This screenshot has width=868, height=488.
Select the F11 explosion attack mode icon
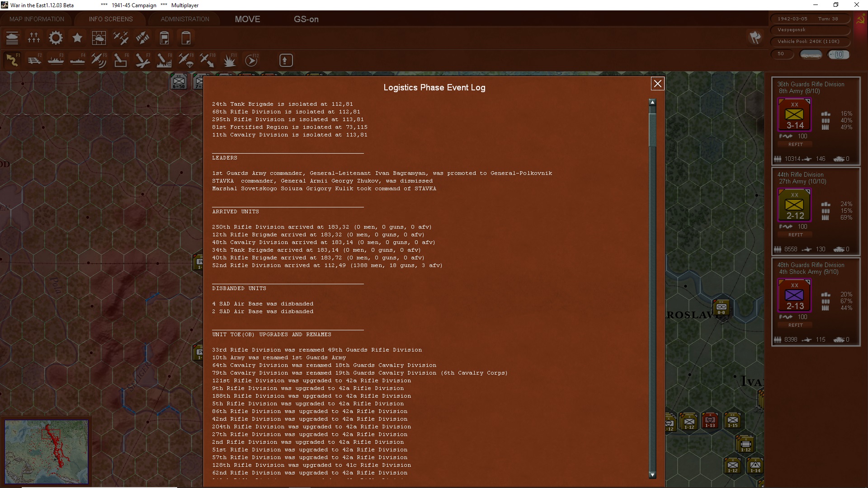(230, 60)
